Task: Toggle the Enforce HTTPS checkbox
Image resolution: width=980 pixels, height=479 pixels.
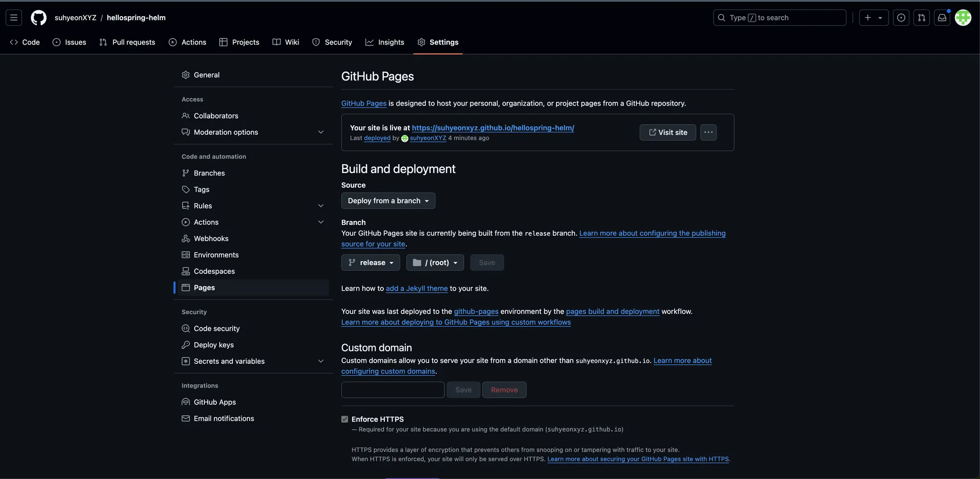Action: [x=345, y=419]
